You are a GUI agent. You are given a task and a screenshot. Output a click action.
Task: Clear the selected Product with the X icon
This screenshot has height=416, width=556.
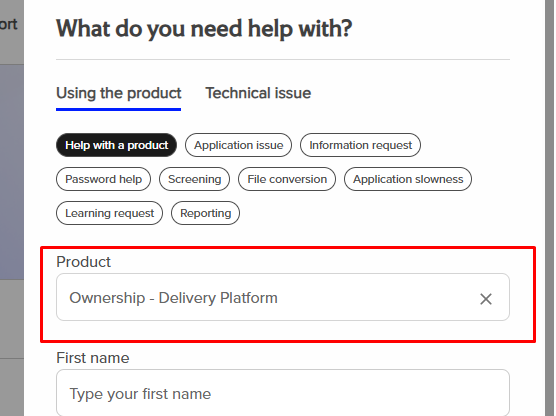(485, 299)
